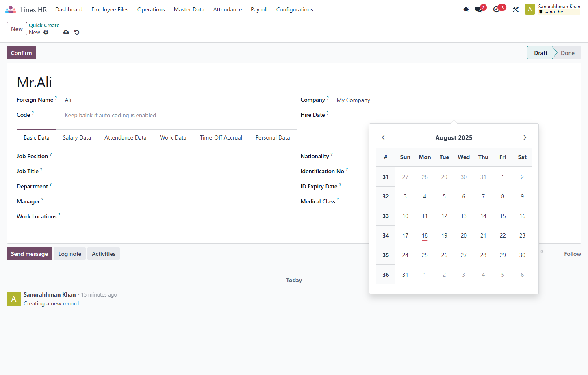Open the Employee Files menu
This screenshot has width=588, height=375.
coord(110,9)
